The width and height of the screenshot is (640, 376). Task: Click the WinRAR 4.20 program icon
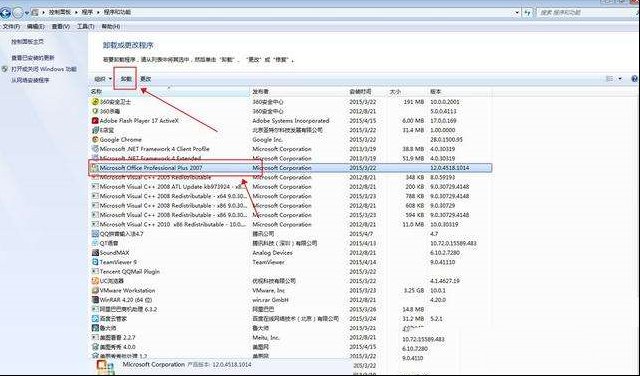pyautogui.click(x=95, y=300)
